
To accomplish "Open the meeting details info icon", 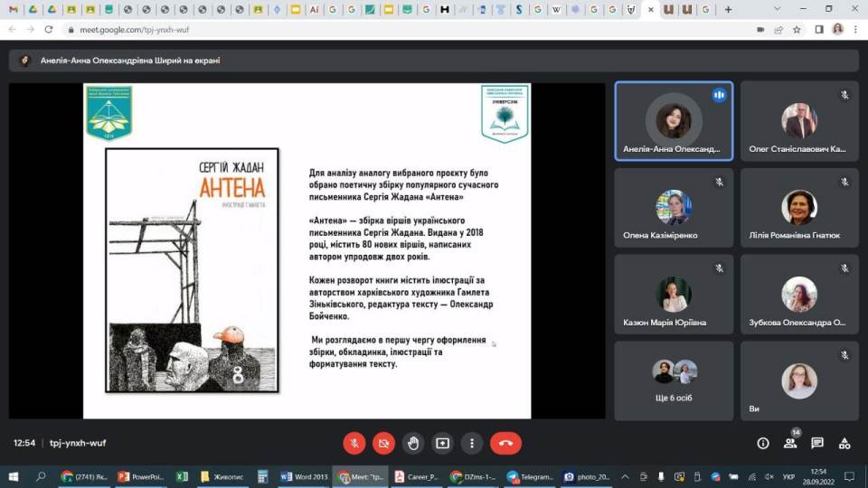I will [x=763, y=443].
